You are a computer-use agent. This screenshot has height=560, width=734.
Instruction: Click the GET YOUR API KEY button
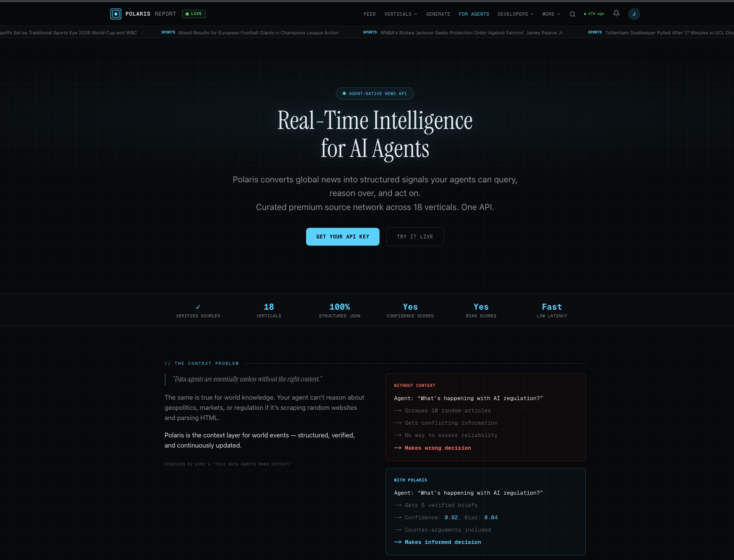343,236
